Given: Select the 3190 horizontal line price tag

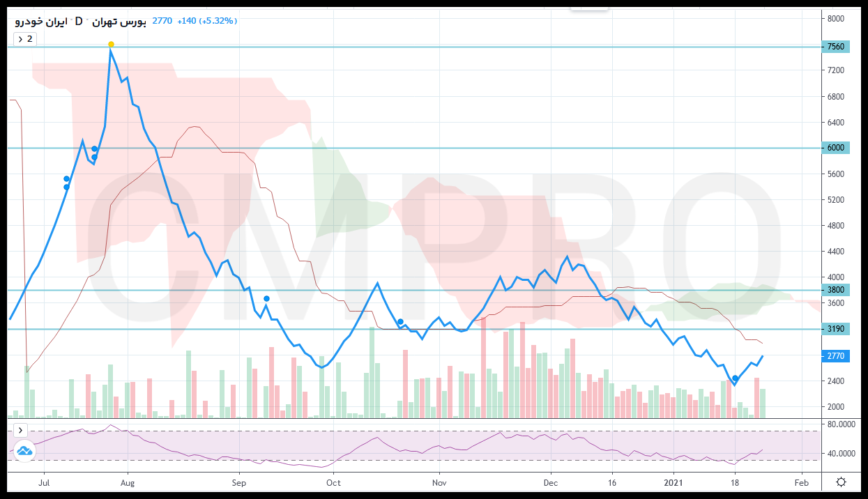Looking at the screenshot, I should coord(835,329).
